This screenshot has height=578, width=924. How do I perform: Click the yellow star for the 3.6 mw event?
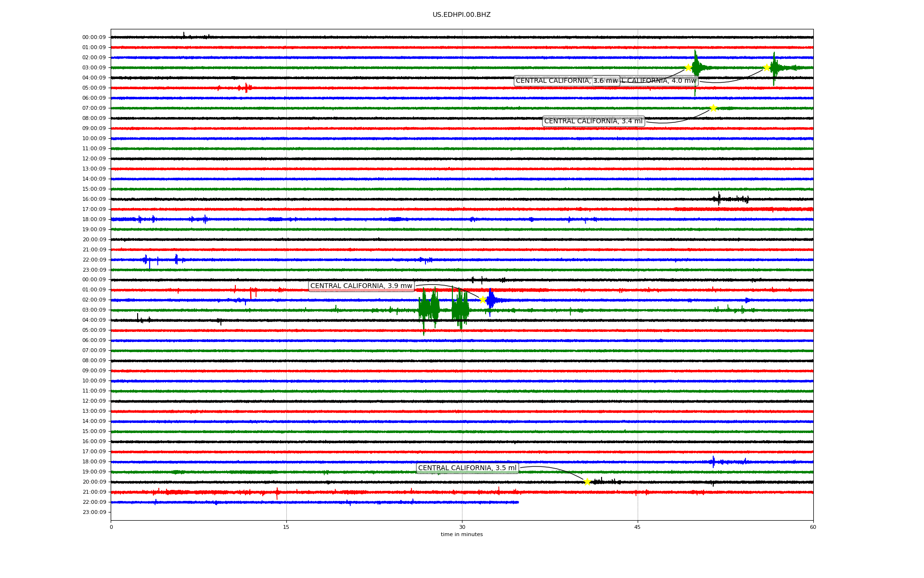click(x=688, y=67)
